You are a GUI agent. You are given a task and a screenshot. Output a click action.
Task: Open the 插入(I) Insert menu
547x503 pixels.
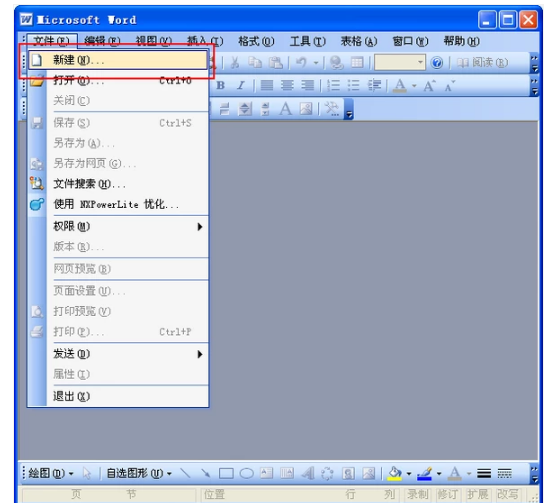pos(205,41)
